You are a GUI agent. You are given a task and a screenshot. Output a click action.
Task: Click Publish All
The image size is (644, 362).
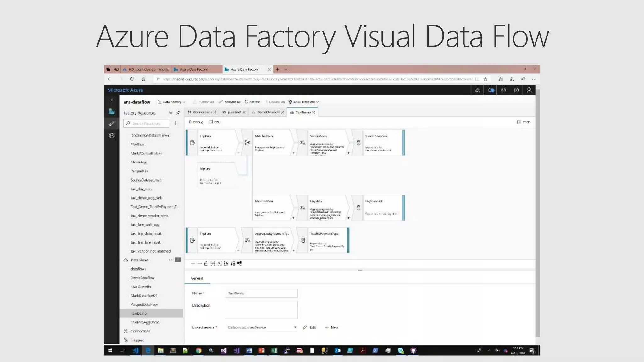coord(203,102)
